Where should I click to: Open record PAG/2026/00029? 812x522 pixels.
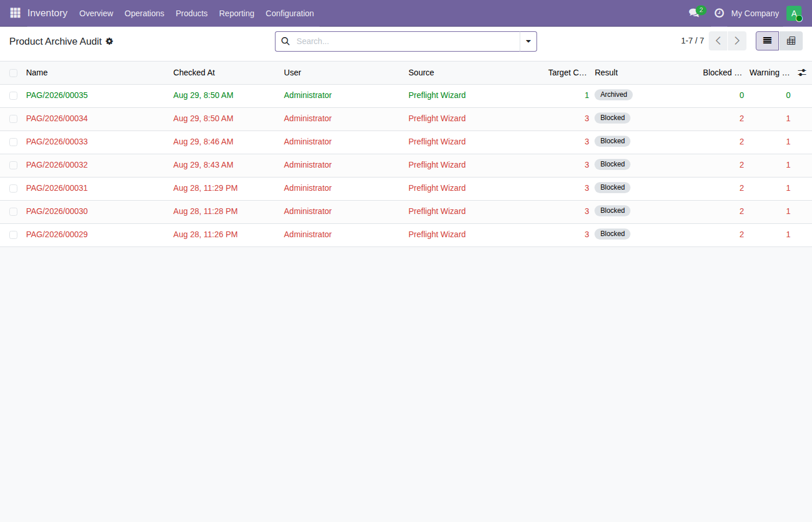pos(57,234)
